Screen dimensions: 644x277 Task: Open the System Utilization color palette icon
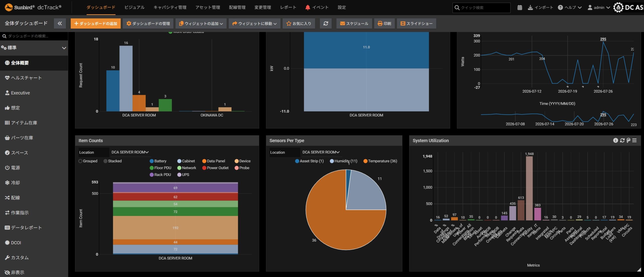tap(628, 141)
